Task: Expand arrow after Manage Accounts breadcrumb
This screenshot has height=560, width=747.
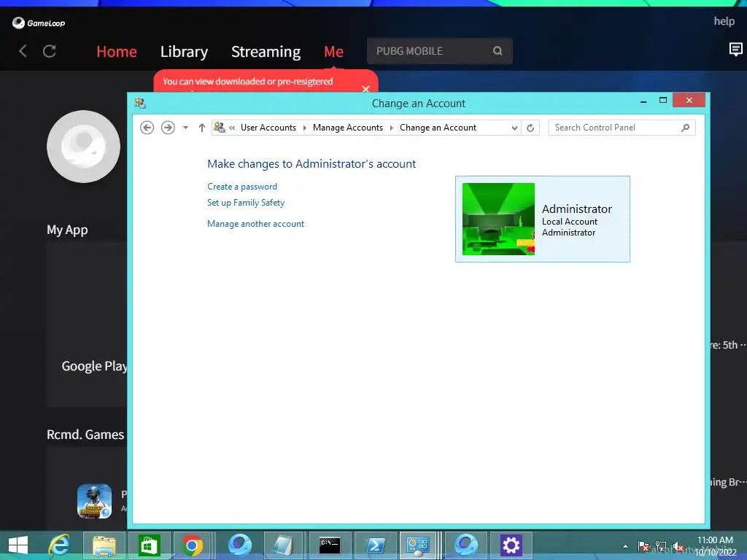Action: click(x=391, y=128)
